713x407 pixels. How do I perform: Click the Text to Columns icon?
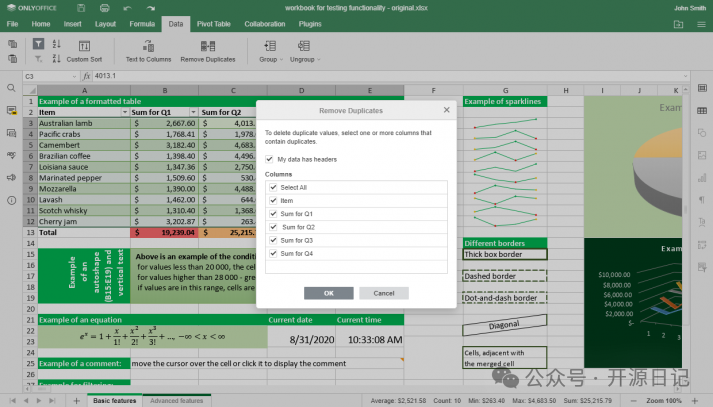(x=148, y=46)
